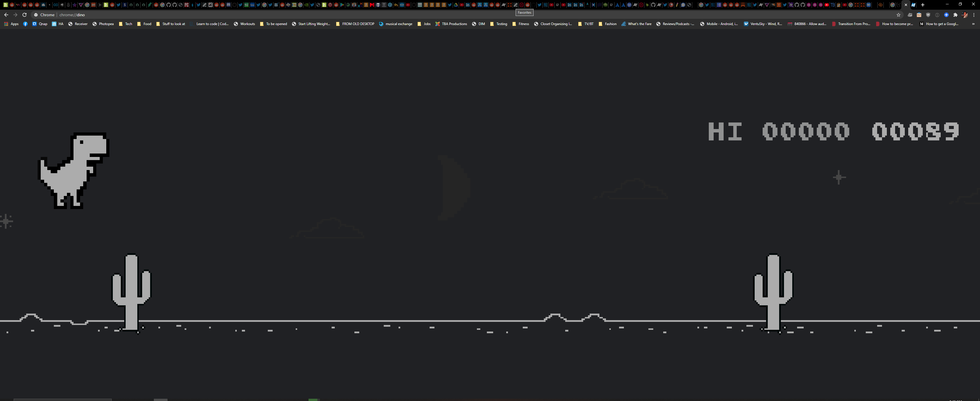Expand the Food bookmarks folder
980x401 pixels.
[144, 24]
